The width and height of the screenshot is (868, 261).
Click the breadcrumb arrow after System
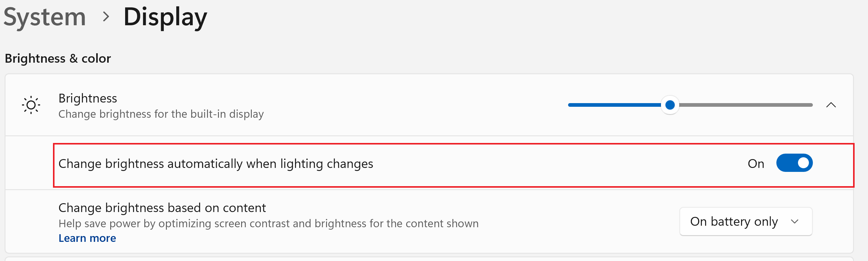106,16
